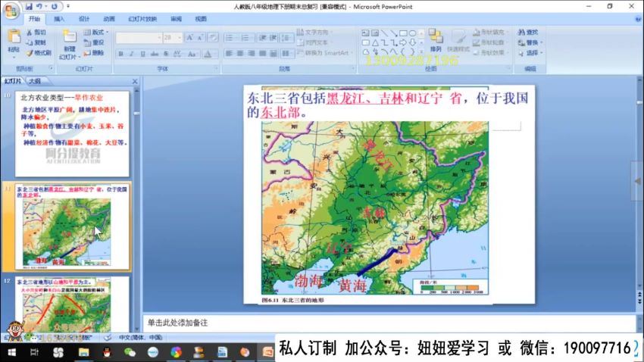Click the Paste clipboard icon
The image size is (644, 362).
coord(14,38)
